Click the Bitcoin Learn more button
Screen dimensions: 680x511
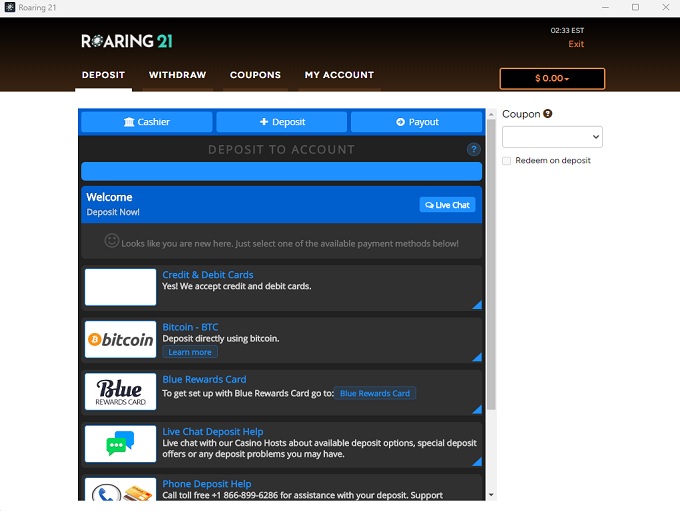click(190, 353)
